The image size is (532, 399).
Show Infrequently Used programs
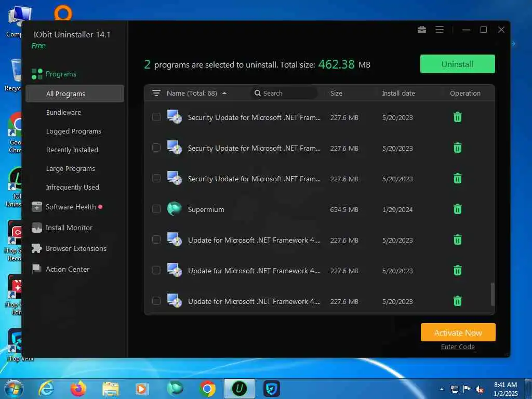[73, 187]
